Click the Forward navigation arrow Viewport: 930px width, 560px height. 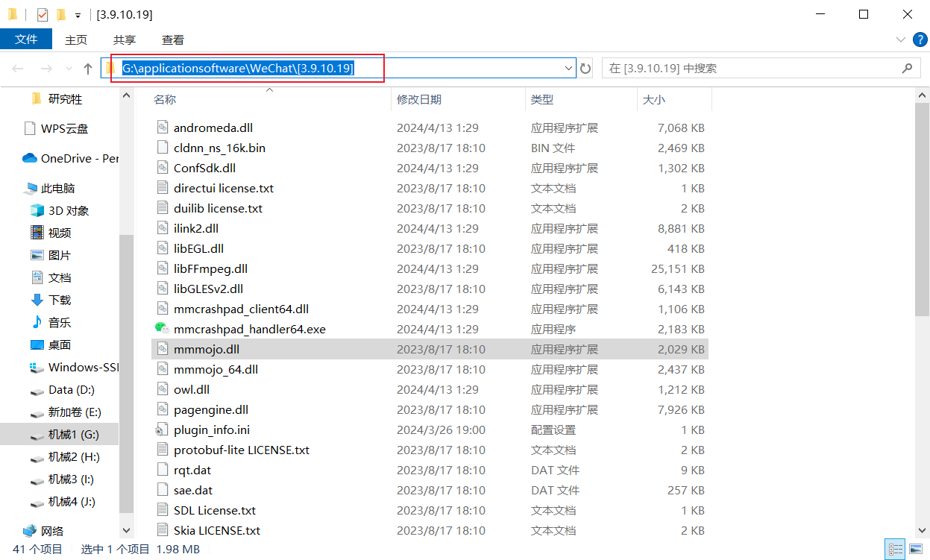(x=45, y=69)
